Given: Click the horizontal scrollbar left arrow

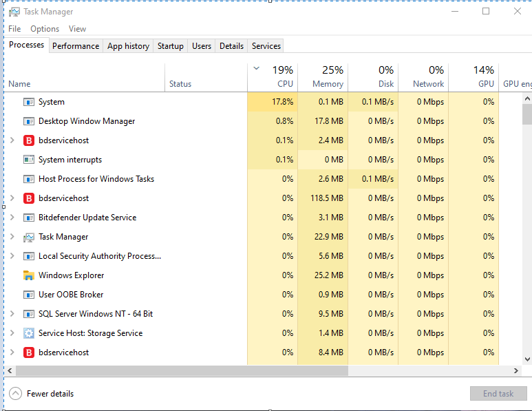Looking at the screenshot, I should tap(10, 370).
